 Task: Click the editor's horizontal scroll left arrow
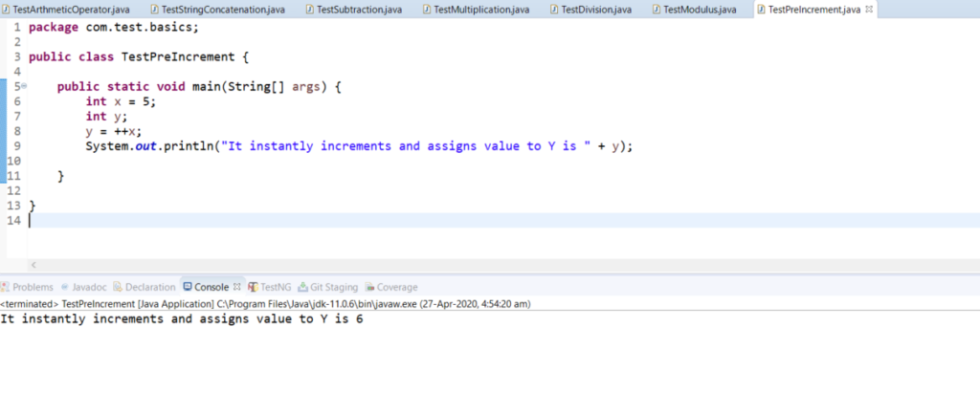(33, 265)
